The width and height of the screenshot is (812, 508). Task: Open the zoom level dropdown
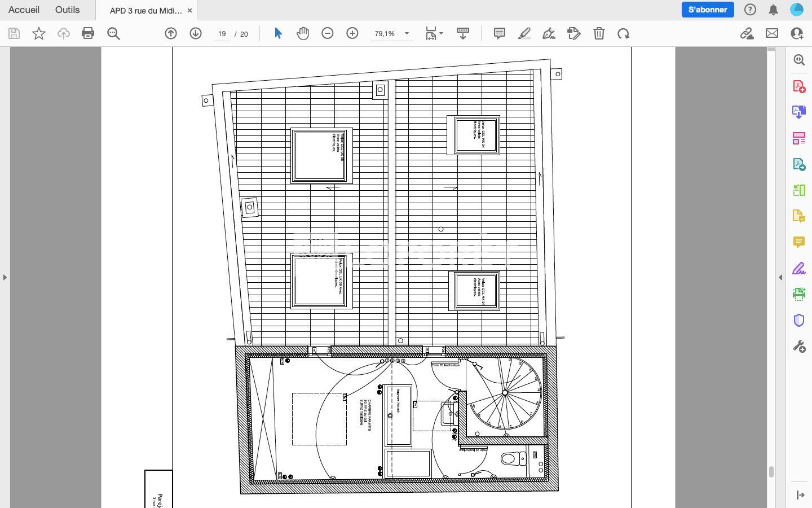pyautogui.click(x=407, y=33)
